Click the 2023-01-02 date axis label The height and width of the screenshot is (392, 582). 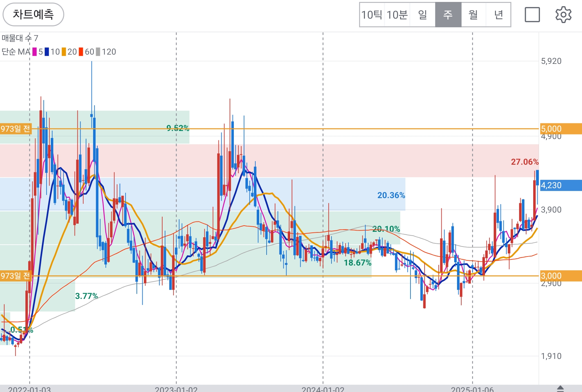[176, 389]
